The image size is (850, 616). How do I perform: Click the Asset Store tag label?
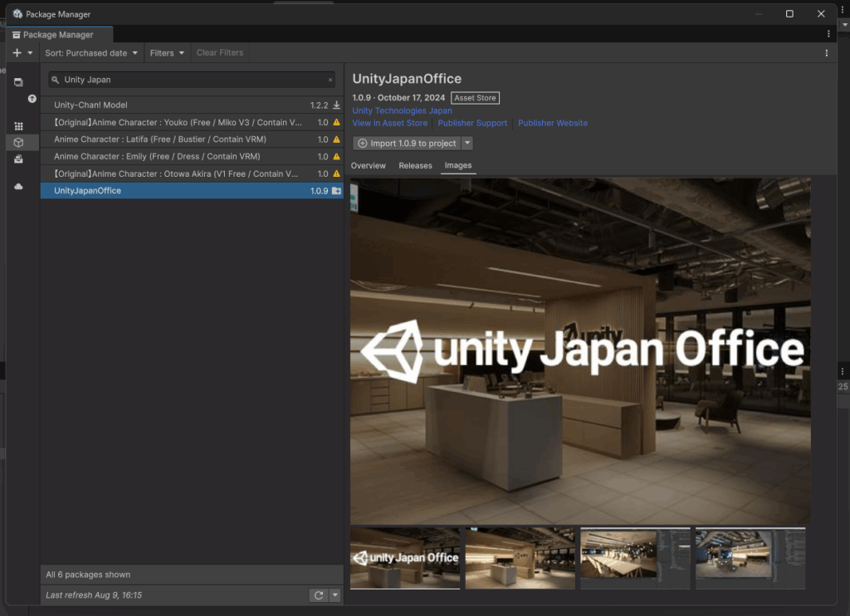[x=475, y=98]
